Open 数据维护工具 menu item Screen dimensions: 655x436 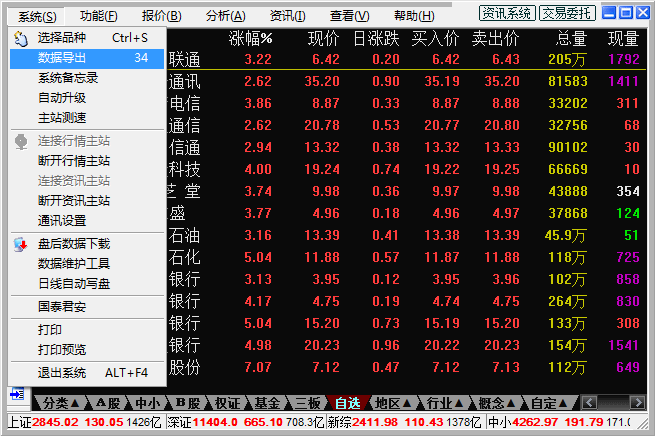[87, 264]
